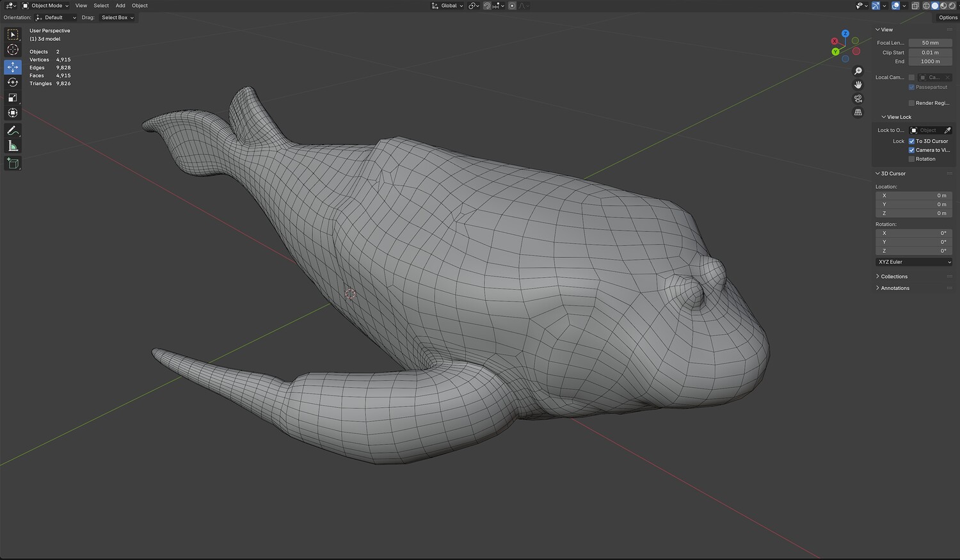Viewport: 960px width, 560px height.
Task: Click the Focal Length 50 mm field
Action: (930, 43)
